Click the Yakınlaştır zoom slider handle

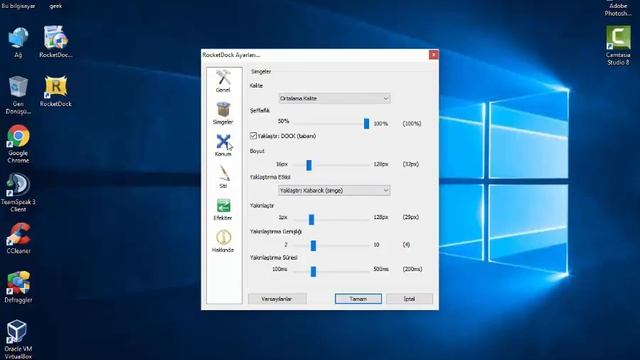coord(311,219)
